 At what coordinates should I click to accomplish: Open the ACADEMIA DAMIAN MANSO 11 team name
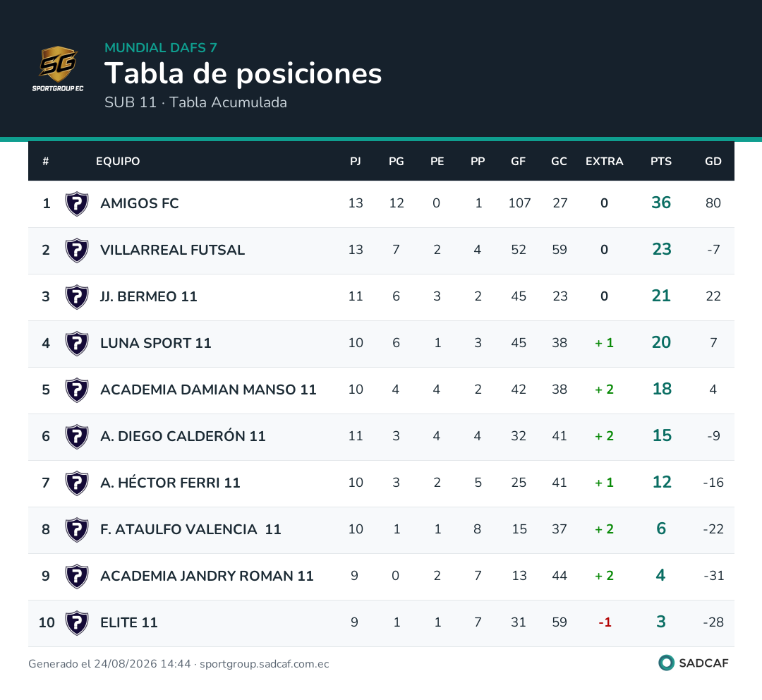coord(208,390)
